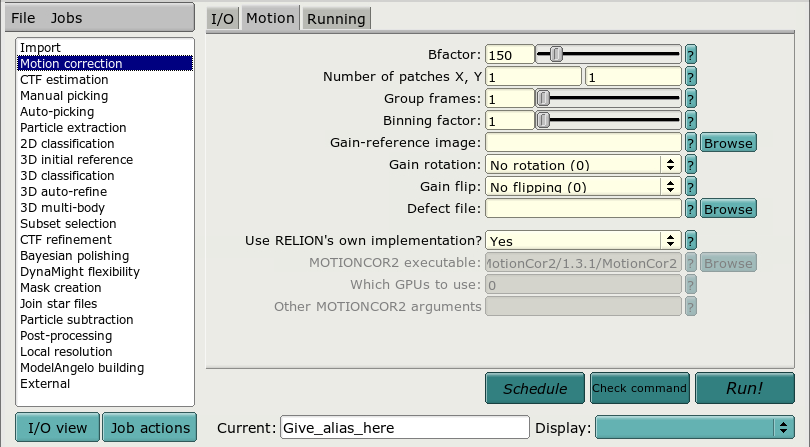Open the Gain flip dropdown
Image resolution: width=810 pixels, height=447 pixels.
[583, 187]
